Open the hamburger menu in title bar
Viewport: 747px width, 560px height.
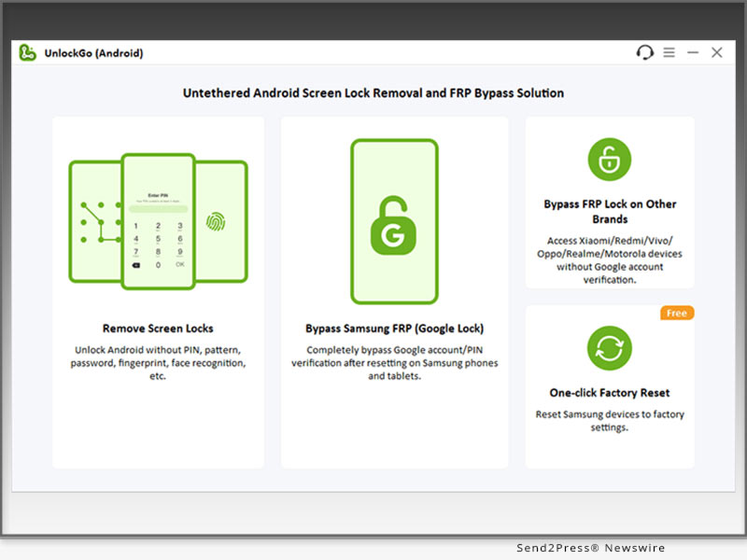pos(669,53)
